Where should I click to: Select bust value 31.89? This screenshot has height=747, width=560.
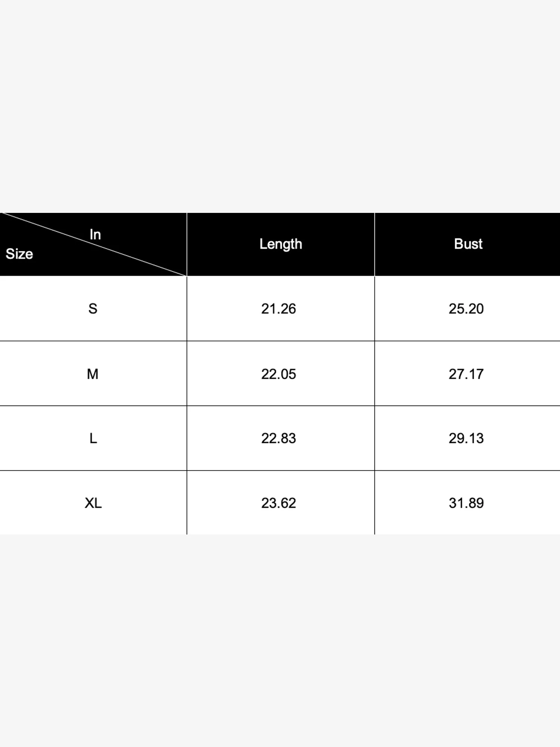466,503
